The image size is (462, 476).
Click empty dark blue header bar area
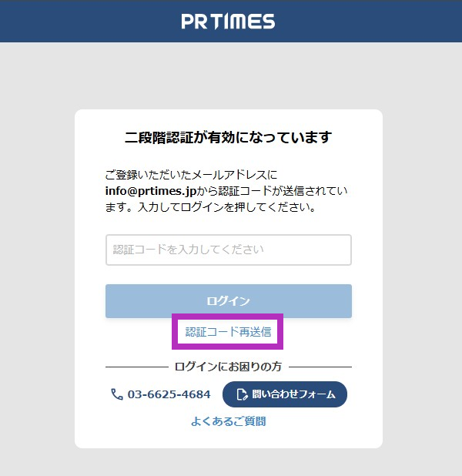[x=77, y=21]
